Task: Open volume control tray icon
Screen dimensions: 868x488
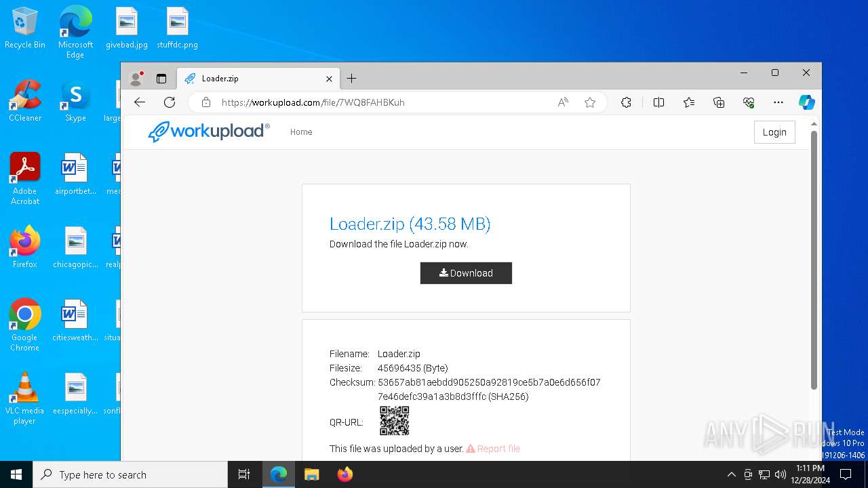Action: tap(781, 474)
